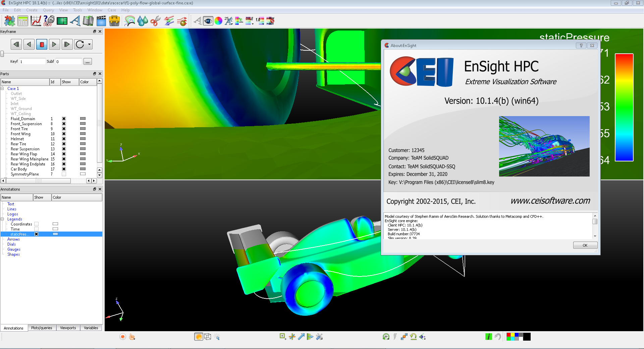Open the Calculator tool icon
The image size is (644, 349).
click(23, 21)
